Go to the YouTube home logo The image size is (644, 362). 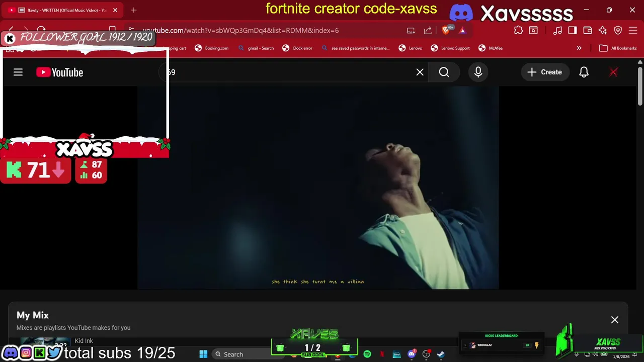pos(59,72)
